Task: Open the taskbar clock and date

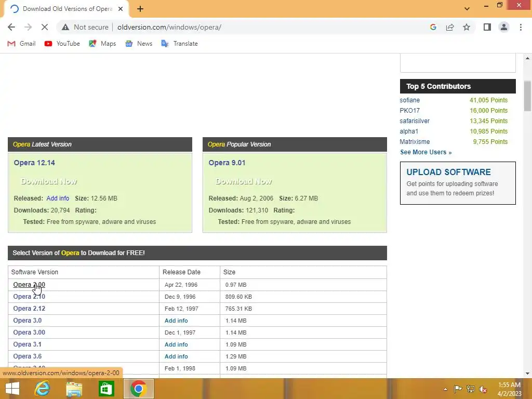Action: pyautogui.click(x=509, y=389)
